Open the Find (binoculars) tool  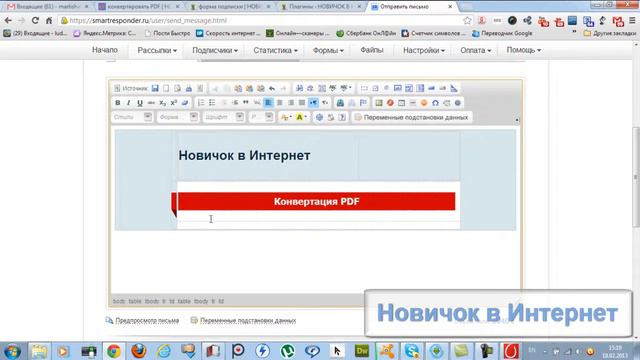(299, 88)
